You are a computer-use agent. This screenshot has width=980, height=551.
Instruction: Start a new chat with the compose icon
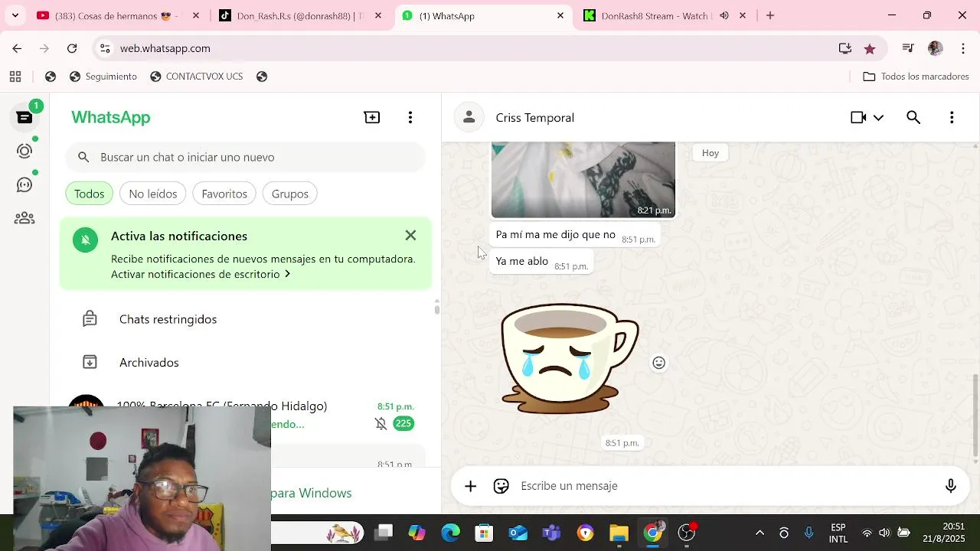click(x=372, y=117)
